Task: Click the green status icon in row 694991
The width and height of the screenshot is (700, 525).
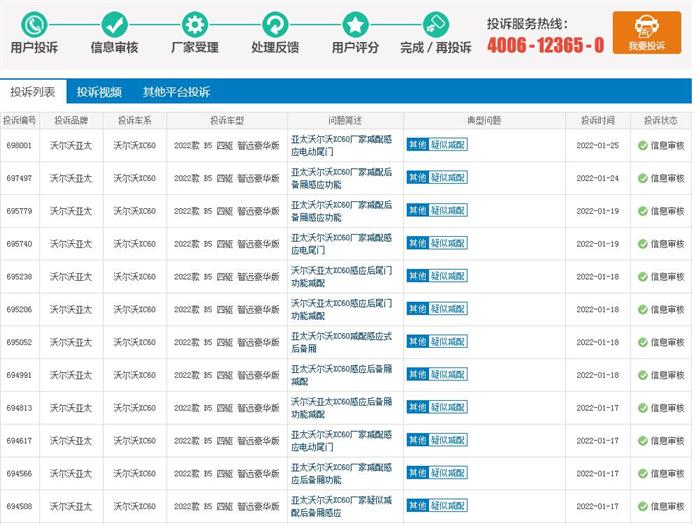Action: [x=642, y=375]
